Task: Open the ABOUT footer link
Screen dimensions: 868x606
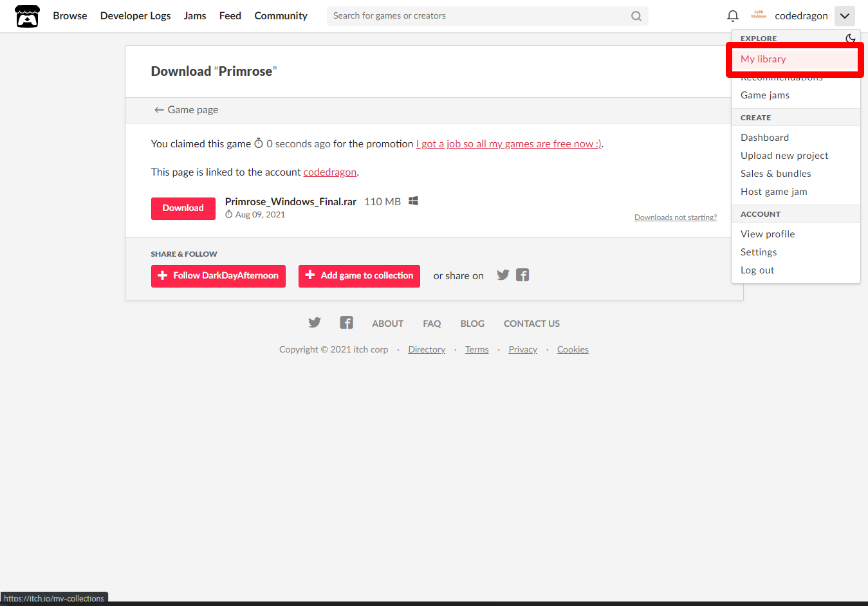Action: 388,324
